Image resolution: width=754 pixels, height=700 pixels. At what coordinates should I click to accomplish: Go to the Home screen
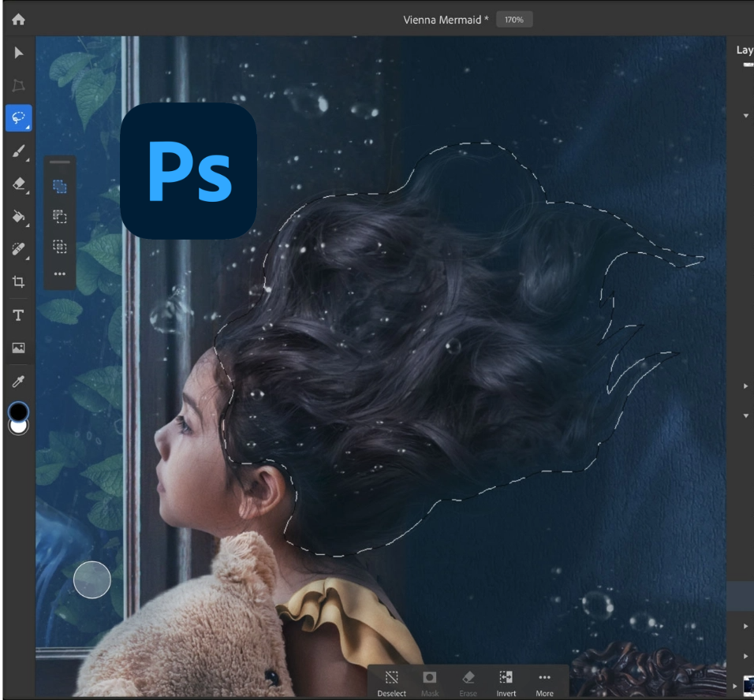[x=18, y=19]
